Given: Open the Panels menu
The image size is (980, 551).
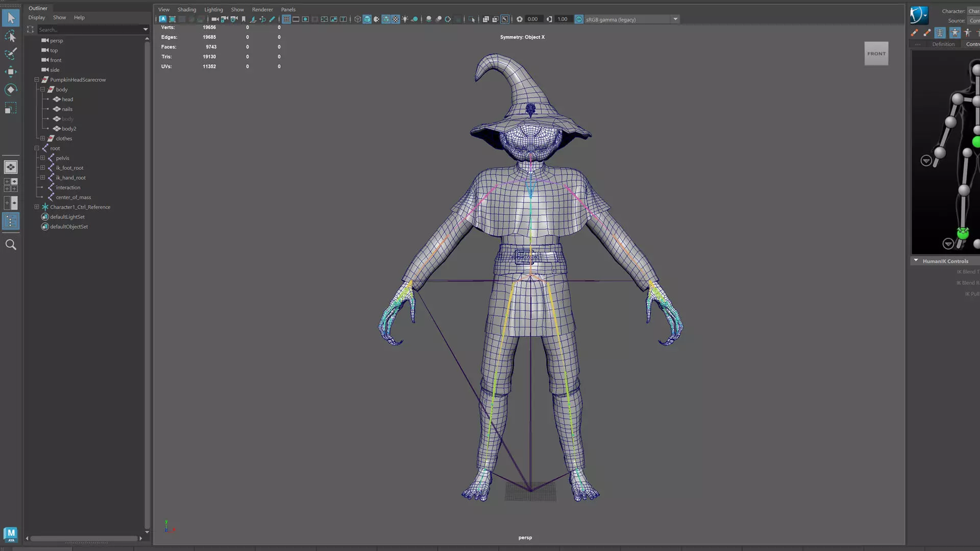Looking at the screenshot, I should tap(288, 10).
